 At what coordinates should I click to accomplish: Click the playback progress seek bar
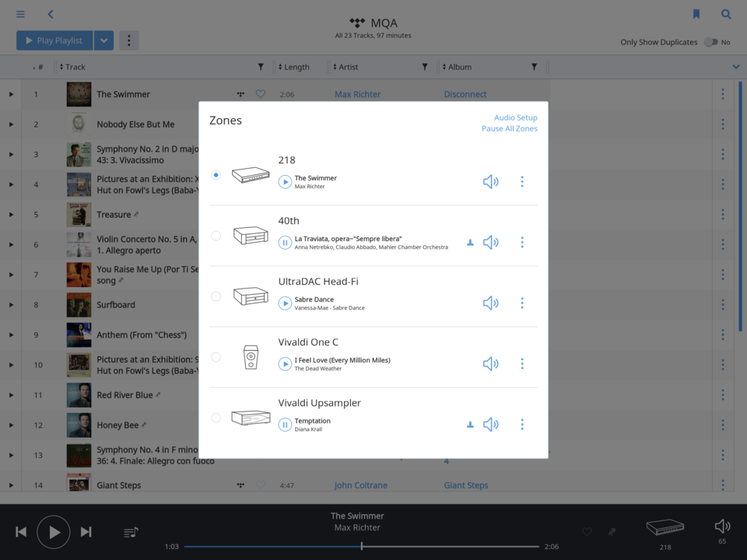pos(362,546)
